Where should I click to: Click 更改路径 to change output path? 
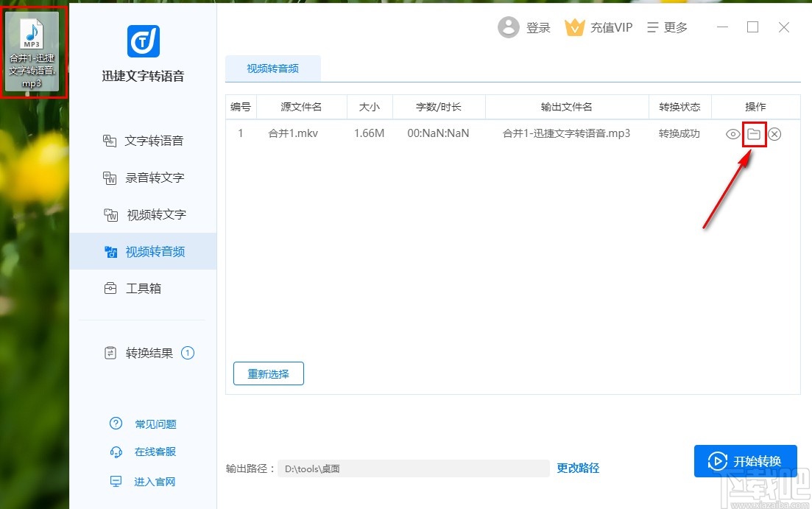tap(577, 468)
